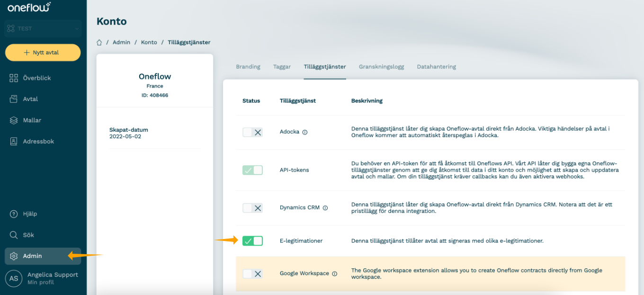Click the Skapat-datum 2022-05-02 value
644x295 pixels.
click(x=125, y=137)
